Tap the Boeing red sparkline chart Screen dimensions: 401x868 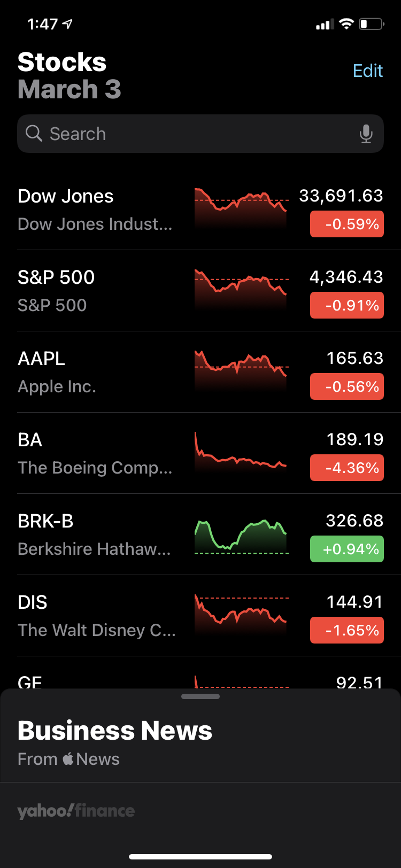pyautogui.click(x=241, y=453)
